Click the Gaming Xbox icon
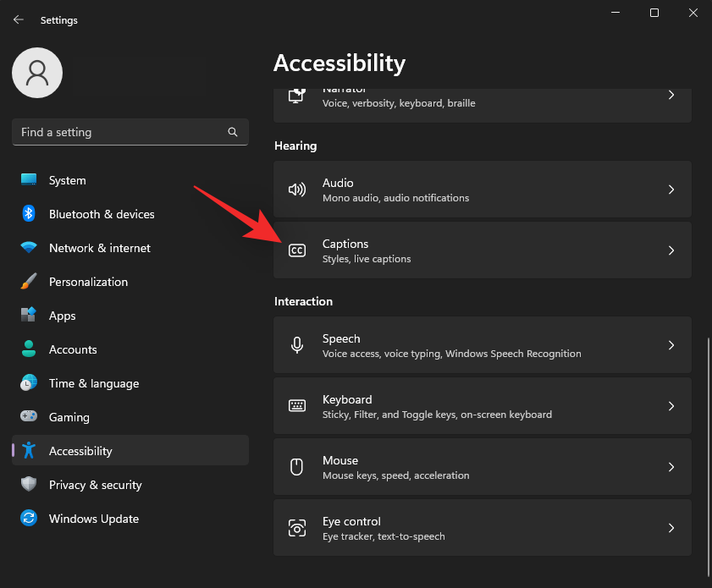 pos(28,417)
